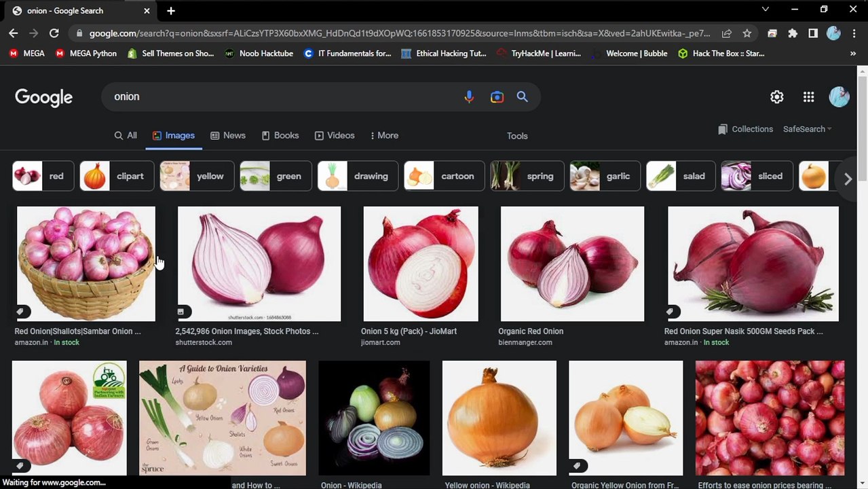Open the extensions puzzle icon
The width and height of the screenshot is (868, 489).
[793, 33]
